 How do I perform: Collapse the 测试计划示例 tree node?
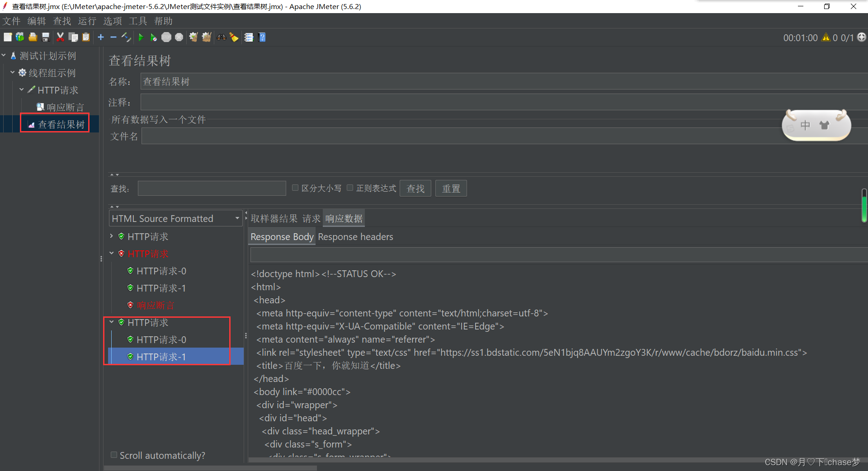pyautogui.click(x=4, y=55)
